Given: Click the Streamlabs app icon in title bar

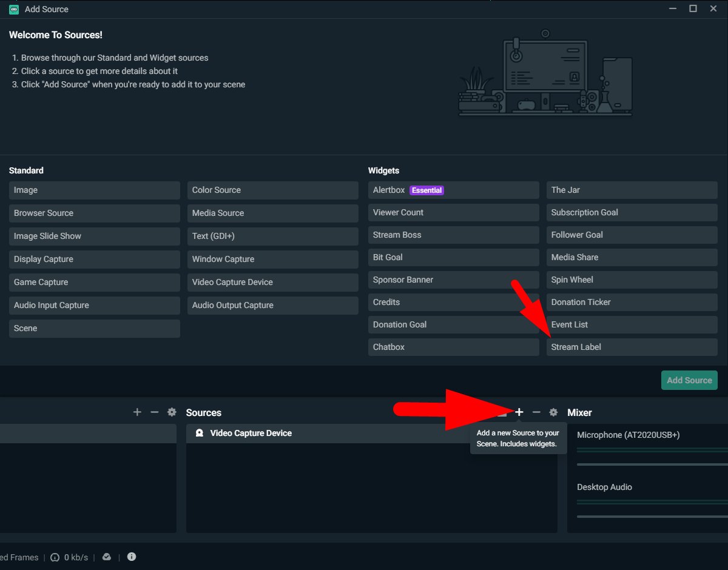Looking at the screenshot, I should coord(14,9).
